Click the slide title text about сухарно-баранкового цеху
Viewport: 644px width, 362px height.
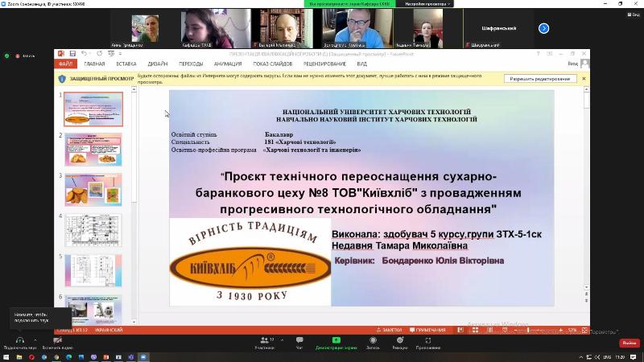point(358,193)
